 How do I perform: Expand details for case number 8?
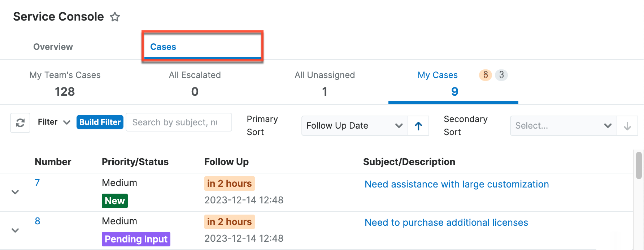[15, 230]
